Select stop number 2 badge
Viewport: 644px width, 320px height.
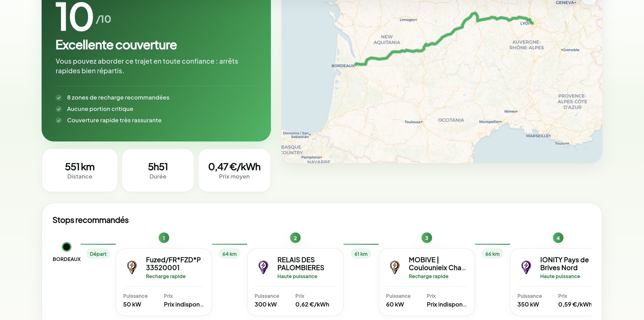tap(295, 238)
